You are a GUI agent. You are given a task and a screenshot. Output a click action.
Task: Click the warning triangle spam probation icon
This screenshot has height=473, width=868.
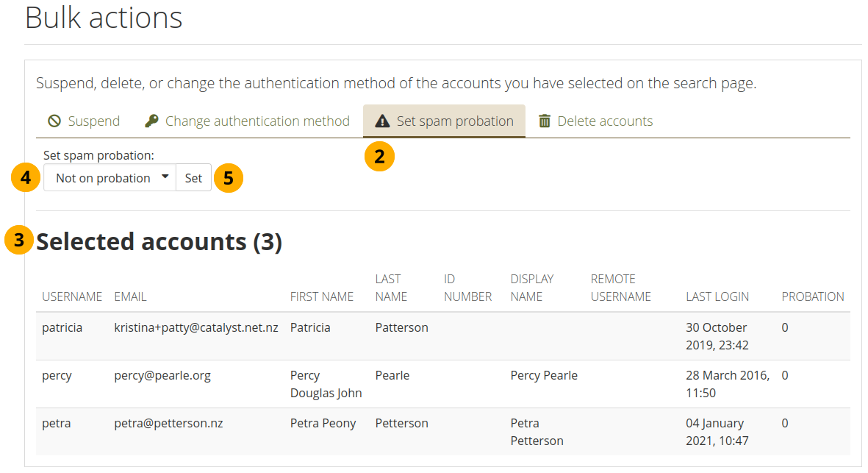[382, 121]
